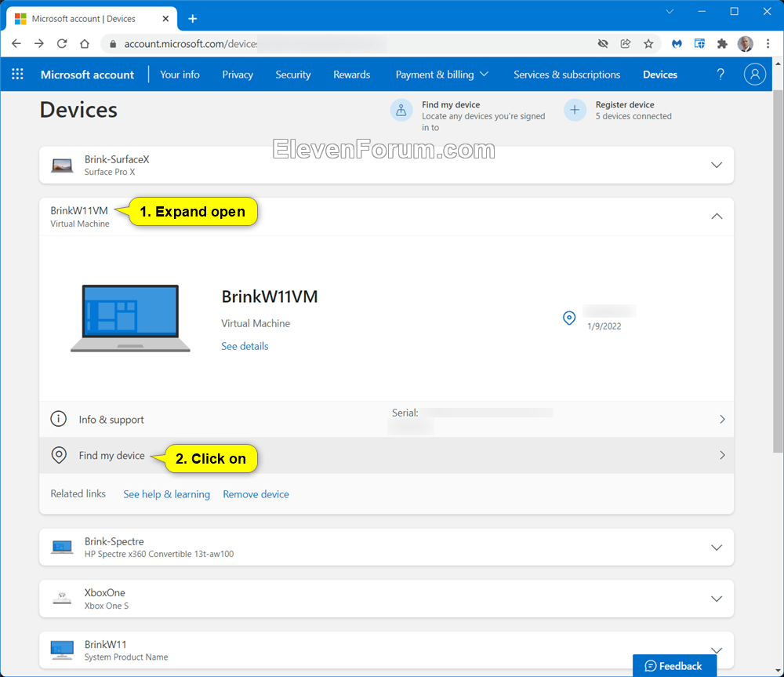Image resolution: width=784 pixels, height=677 pixels.
Task: Open the Microsoft apps launcher grid
Action: (x=17, y=75)
